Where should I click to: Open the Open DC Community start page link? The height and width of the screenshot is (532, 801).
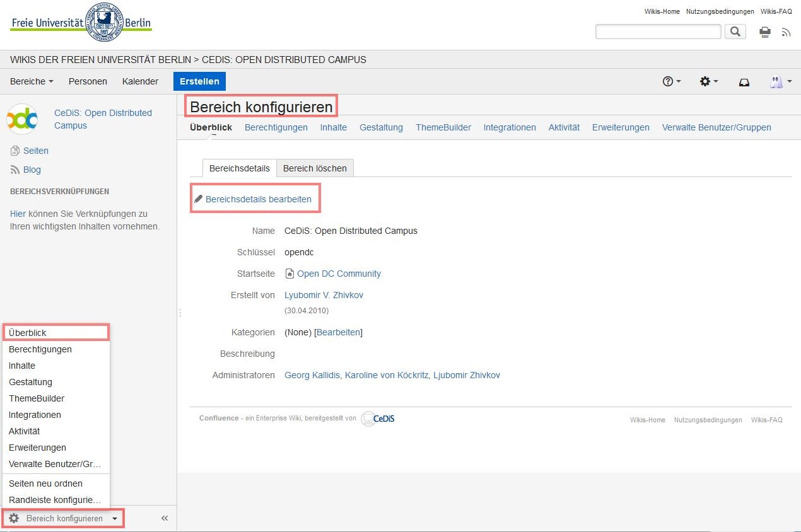[x=339, y=274]
